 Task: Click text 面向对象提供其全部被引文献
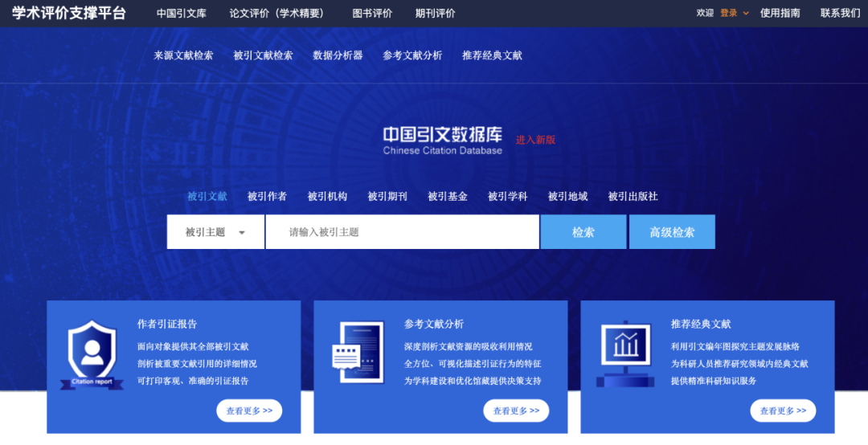click(x=193, y=347)
